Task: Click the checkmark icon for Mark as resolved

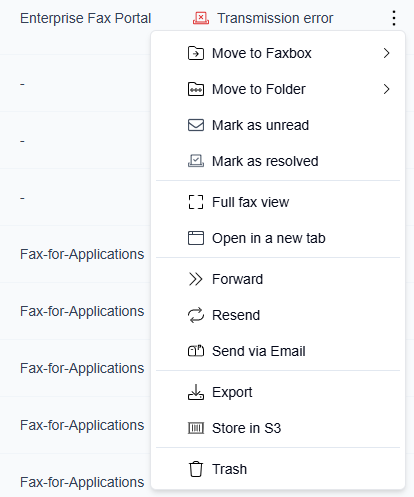Action: pos(196,161)
